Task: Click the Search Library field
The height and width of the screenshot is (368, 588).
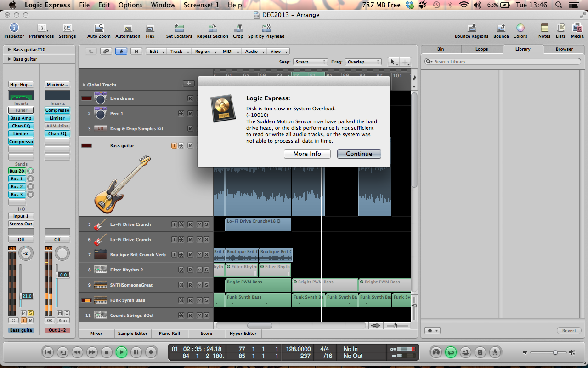Action: [503, 62]
